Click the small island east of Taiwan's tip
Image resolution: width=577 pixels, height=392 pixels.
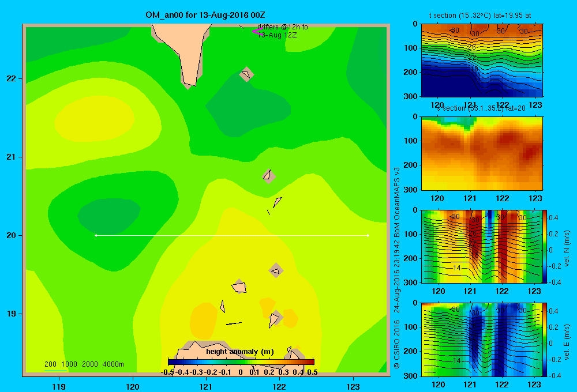[246, 74]
